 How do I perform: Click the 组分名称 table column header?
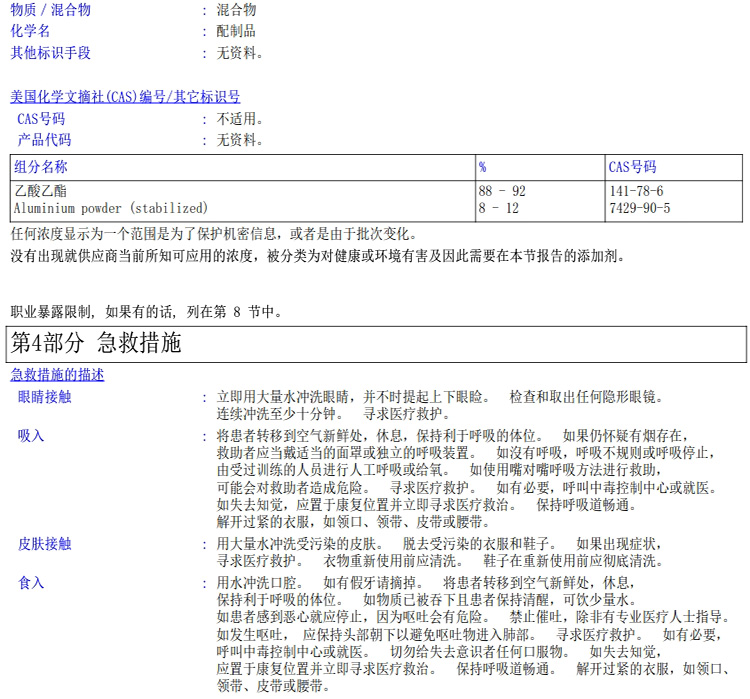(x=41, y=167)
